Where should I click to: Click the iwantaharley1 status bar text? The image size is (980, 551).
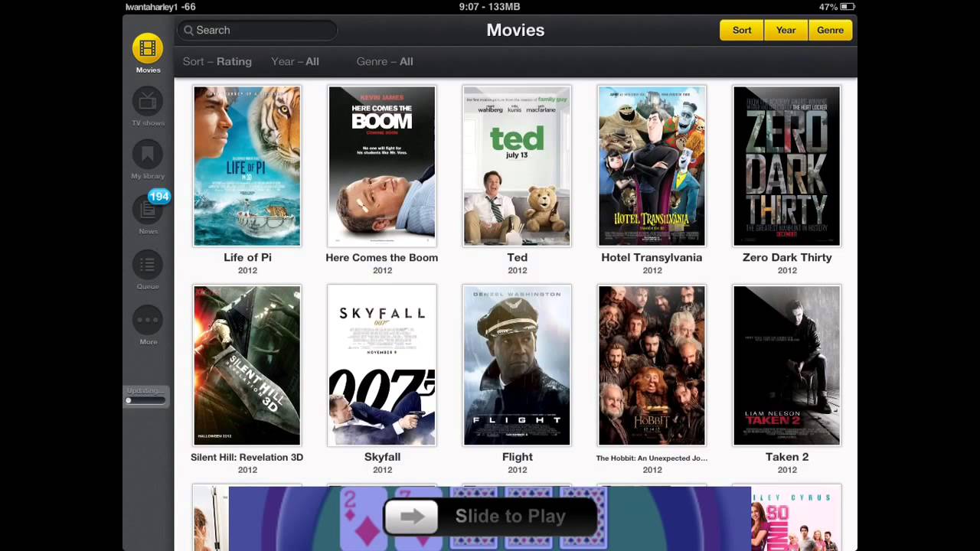coord(161,7)
